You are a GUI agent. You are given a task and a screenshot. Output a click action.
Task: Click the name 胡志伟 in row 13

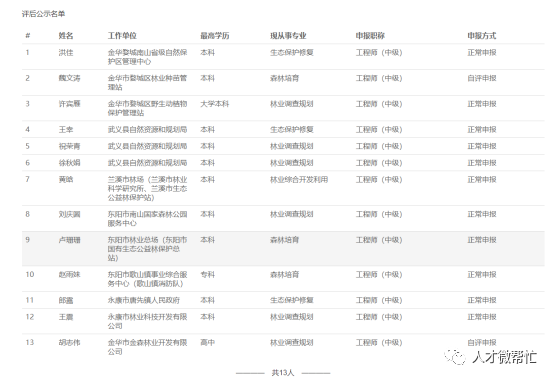pos(69,342)
